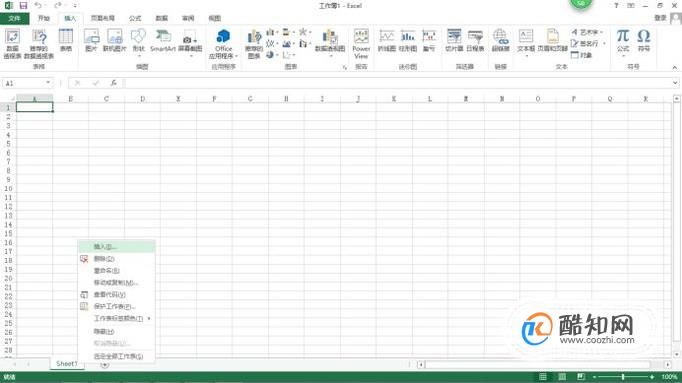
Task: Switch to Page Layout view in status bar
Action: point(562,376)
